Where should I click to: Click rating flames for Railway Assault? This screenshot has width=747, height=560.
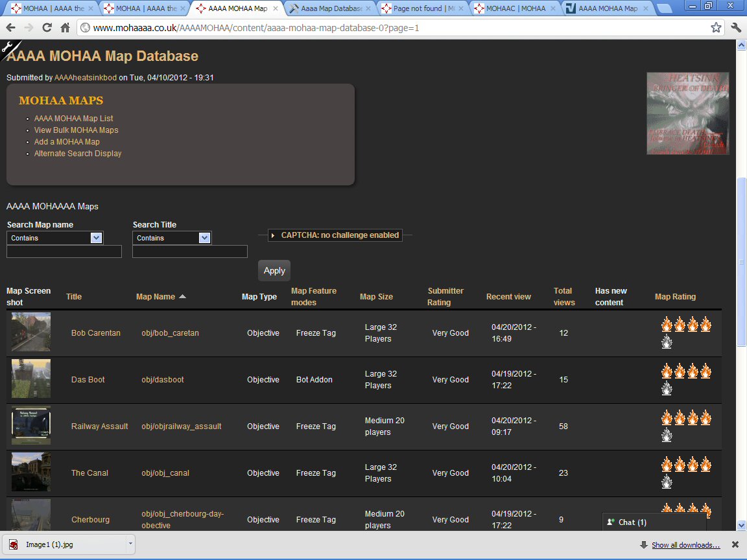[x=686, y=426]
